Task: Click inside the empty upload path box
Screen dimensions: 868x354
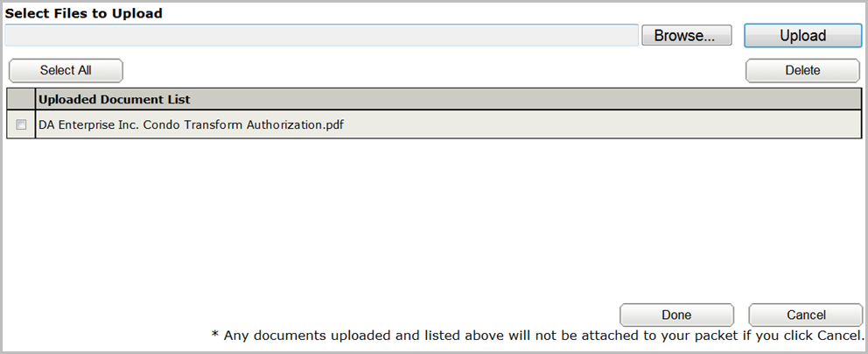Action: (322, 35)
